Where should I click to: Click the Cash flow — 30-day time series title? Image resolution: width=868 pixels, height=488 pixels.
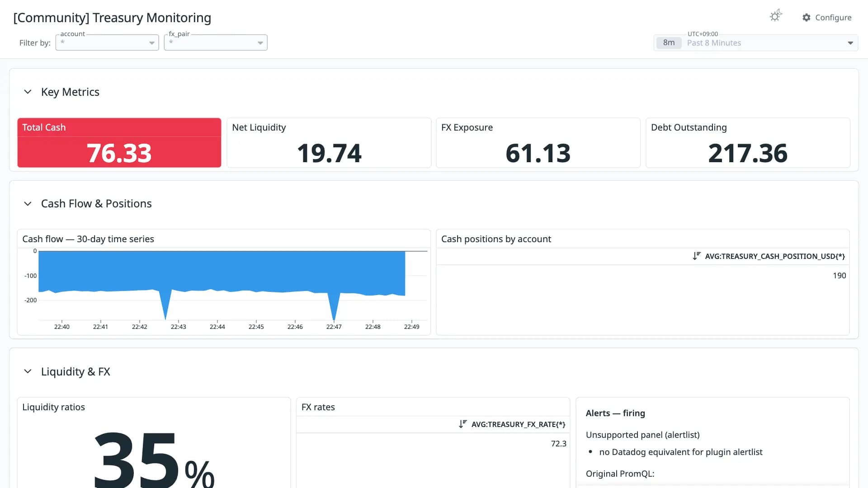[88, 239]
